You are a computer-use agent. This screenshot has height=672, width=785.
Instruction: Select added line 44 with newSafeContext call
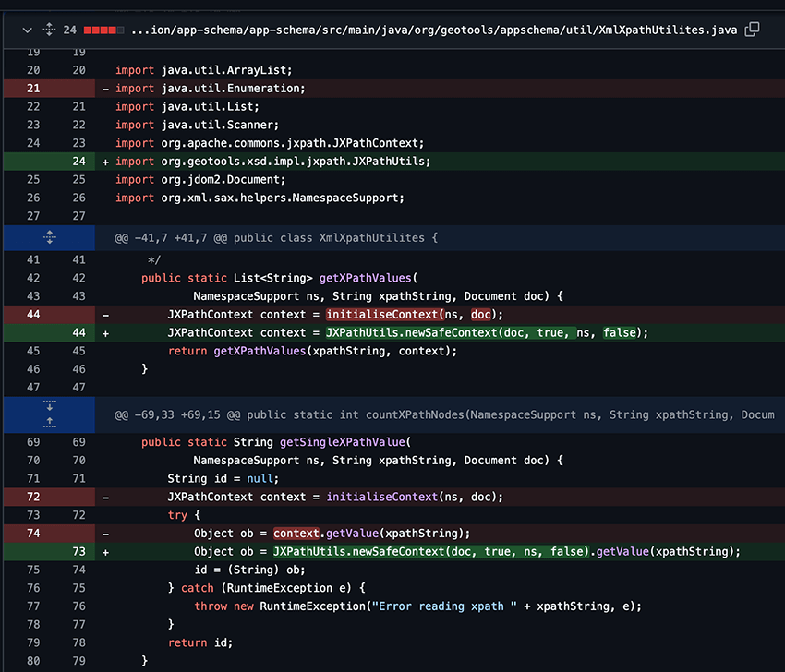(369, 332)
